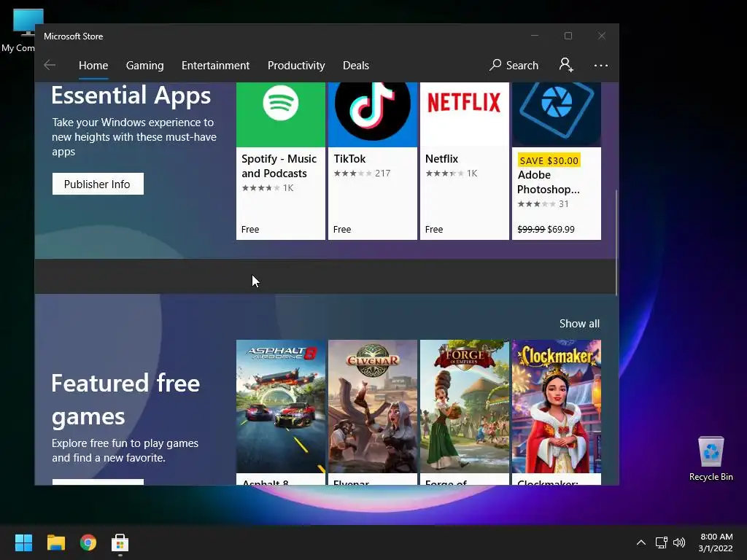Click the SAVE $30.00 badge

pyautogui.click(x=549, y=160)
